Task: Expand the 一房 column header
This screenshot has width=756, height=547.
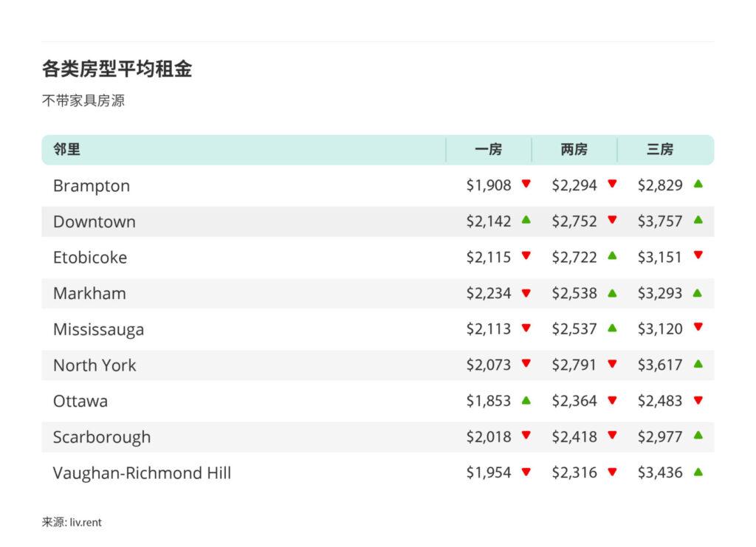Action: click(x=489, y=149)
